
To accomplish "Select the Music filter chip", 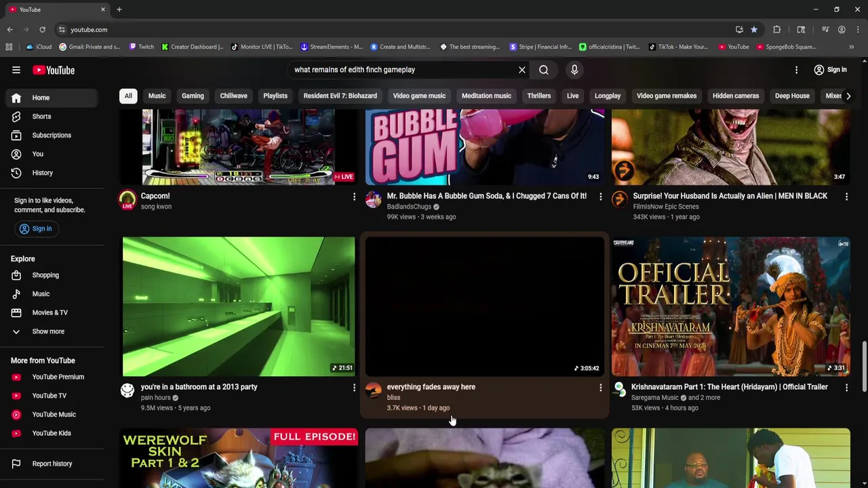I will pyautogui.click(x=157, y=96).
